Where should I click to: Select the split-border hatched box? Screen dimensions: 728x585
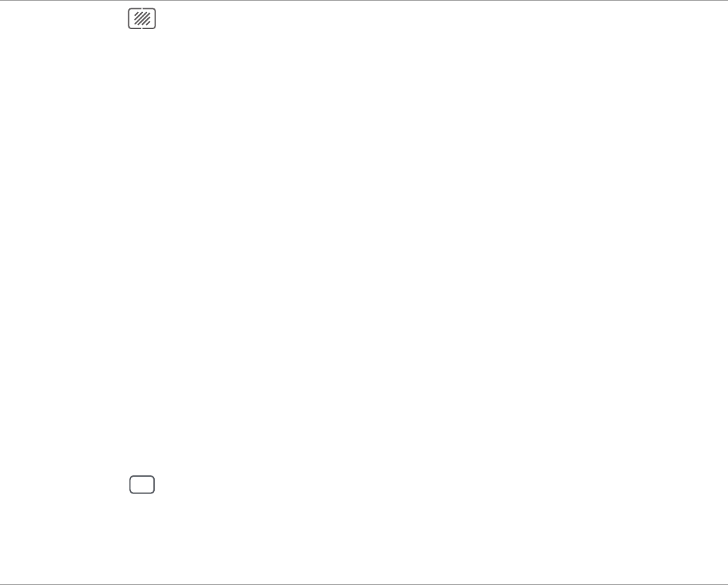coord(142,19)
